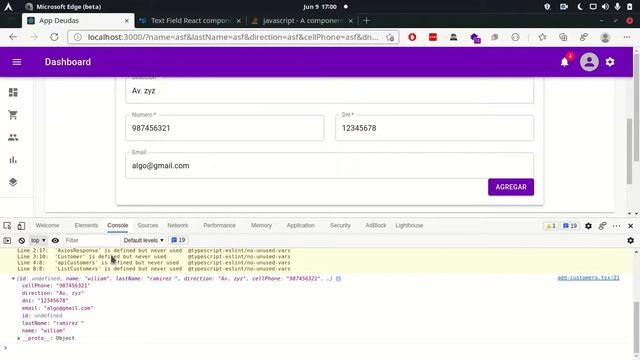Screen dimensions: 640x360
Task: Collapse the logged customer object
Action: coord(13,279)
